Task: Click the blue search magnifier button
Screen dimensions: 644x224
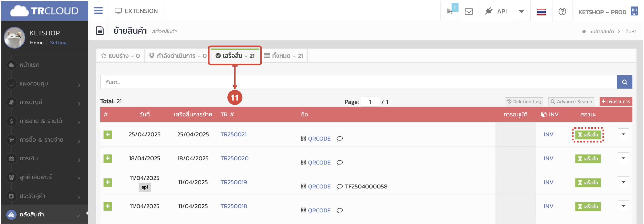Action: click(x=625, y=82)
